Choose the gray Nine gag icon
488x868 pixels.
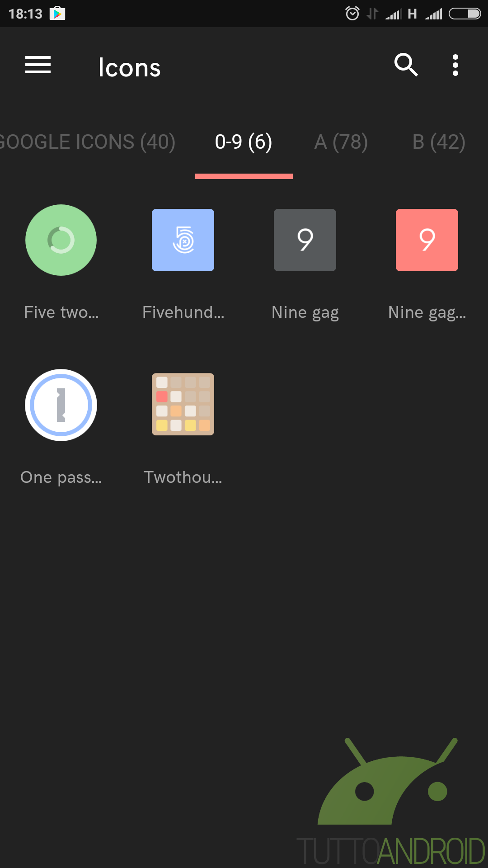(x=305, y=240)
